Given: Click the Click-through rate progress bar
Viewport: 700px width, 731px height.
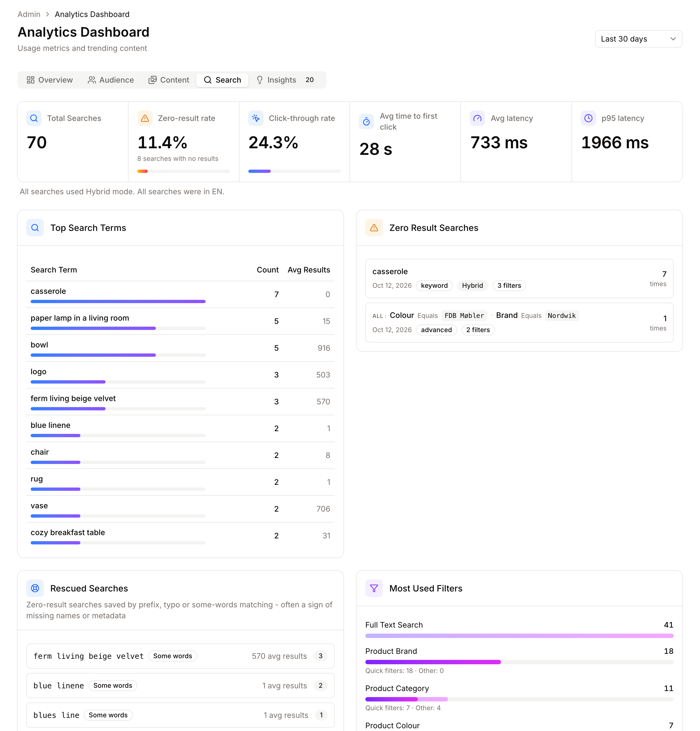Looking at the screenshot, I should click(x=294, y=171).
